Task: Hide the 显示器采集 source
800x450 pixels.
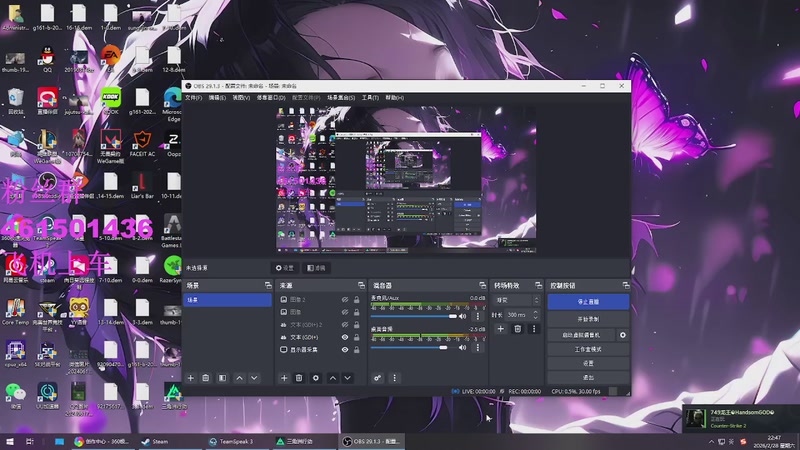Action: (345, 349)
